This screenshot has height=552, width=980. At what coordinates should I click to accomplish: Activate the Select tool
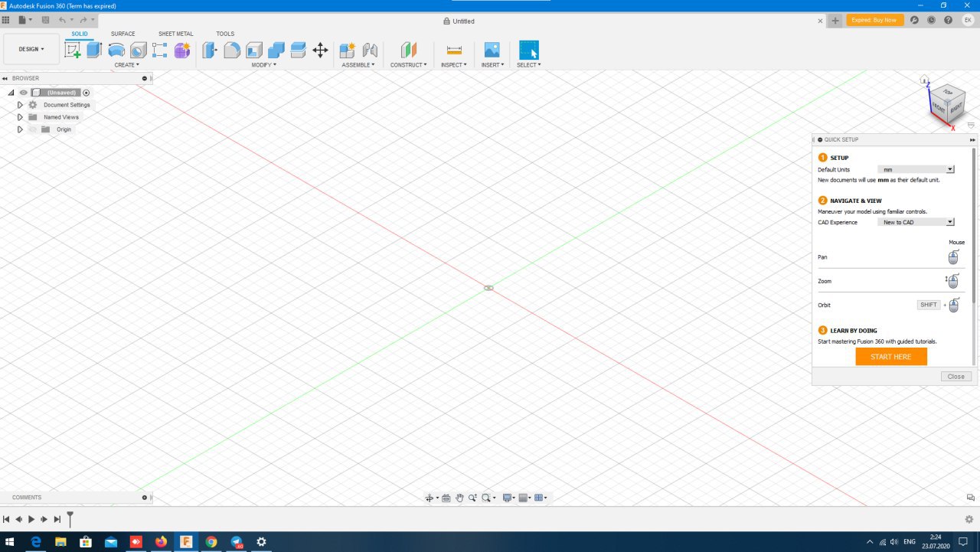click(529, 51)
